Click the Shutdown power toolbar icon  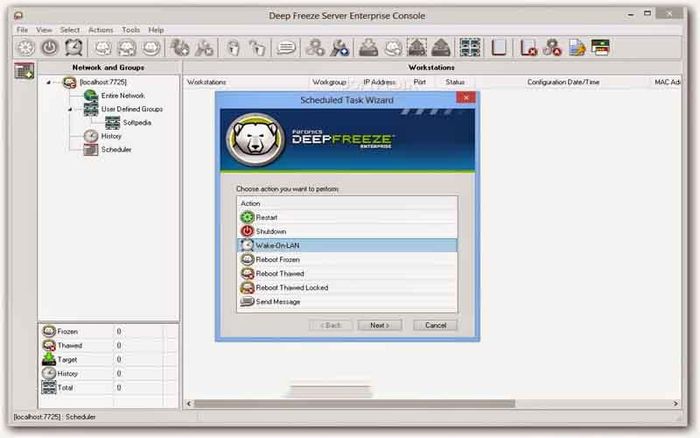(x=50, y=48)
